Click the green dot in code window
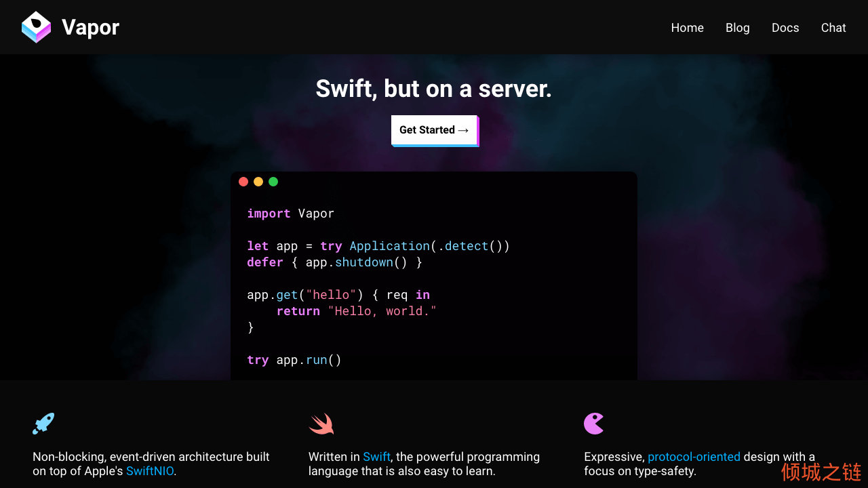This screenshot has height=488, width=868. (273, 182)
